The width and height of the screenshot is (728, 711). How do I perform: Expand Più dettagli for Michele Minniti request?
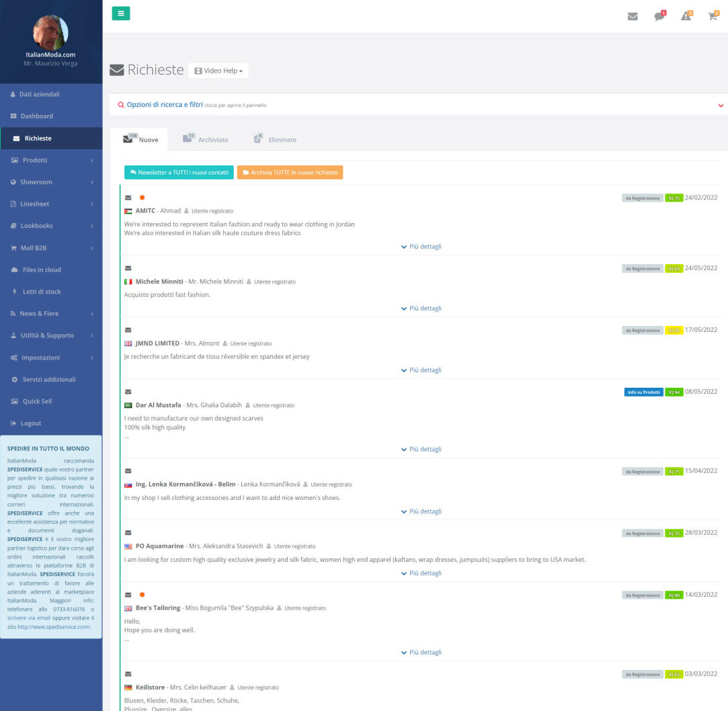click(x=421, y=308)
